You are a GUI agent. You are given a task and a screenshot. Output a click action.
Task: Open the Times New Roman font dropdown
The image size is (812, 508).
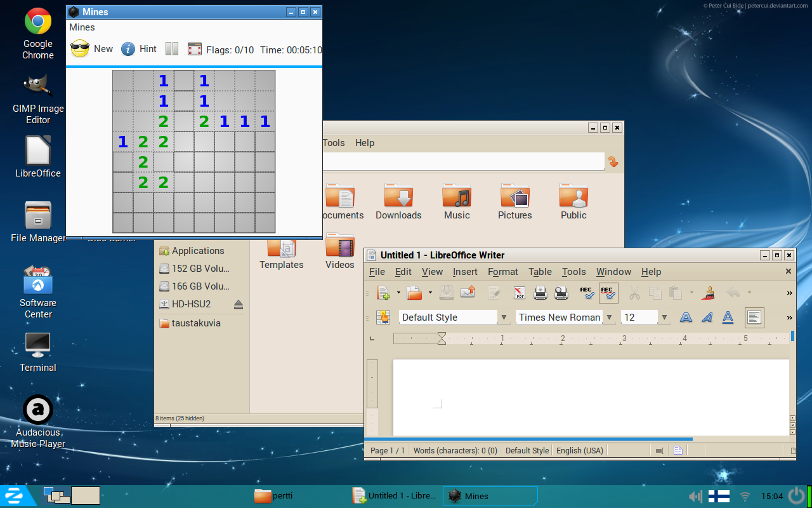pyautogui.click(x=610, y=317)
